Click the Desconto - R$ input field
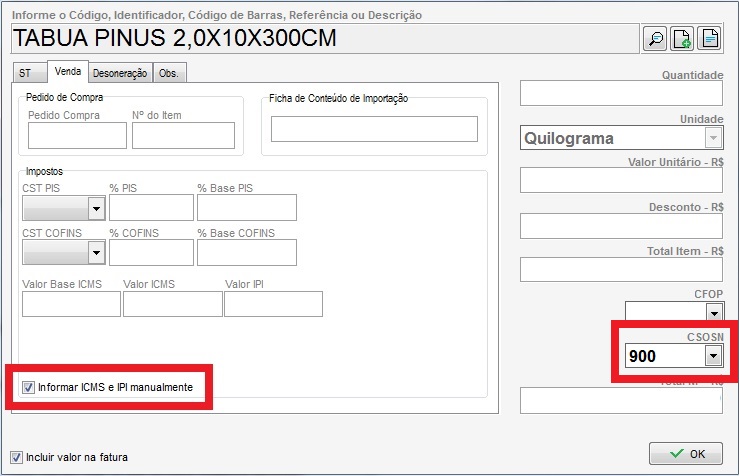 (620, 225)
